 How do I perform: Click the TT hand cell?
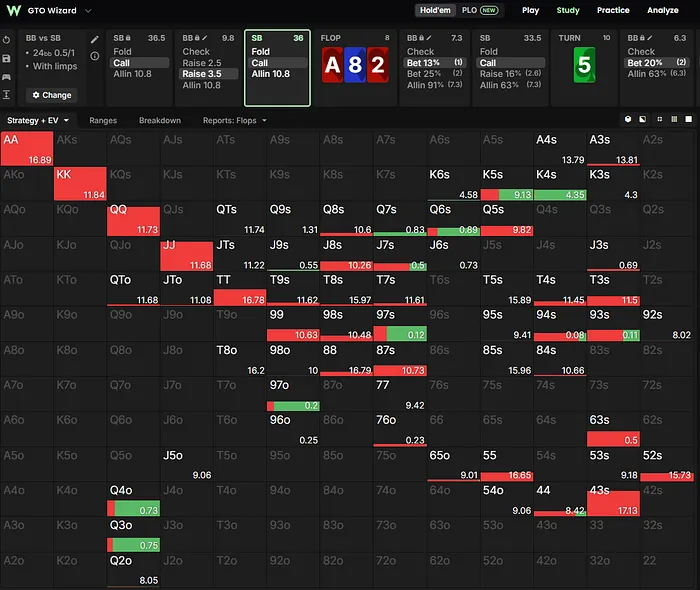(x=240, y=289)
